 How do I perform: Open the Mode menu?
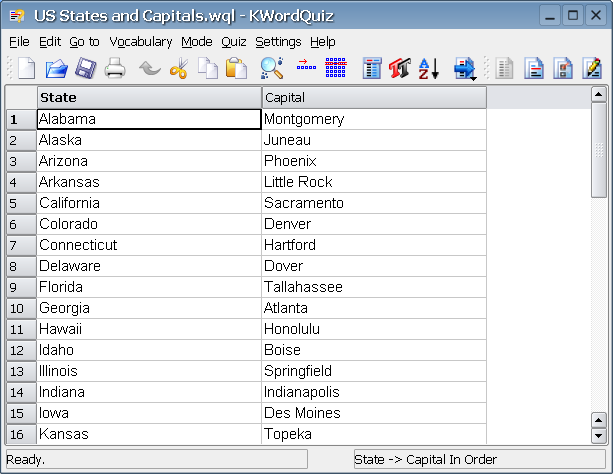click(x=197, y=41)
